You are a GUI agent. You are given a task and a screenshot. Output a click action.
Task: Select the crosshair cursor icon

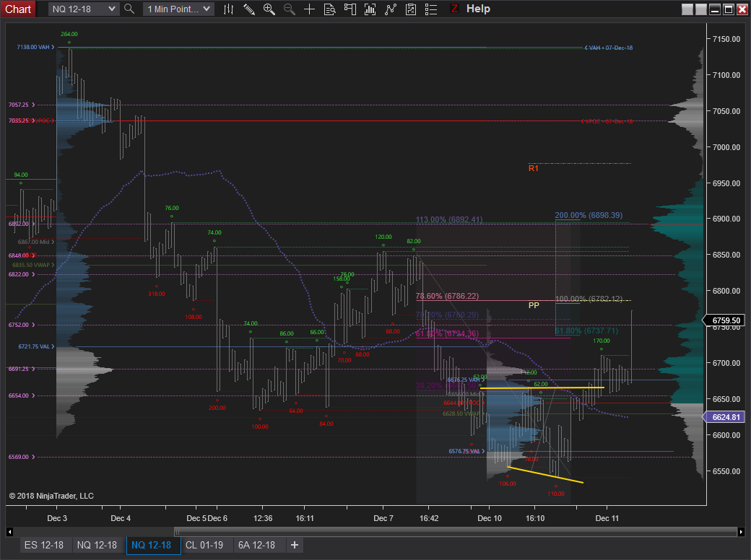309,9
